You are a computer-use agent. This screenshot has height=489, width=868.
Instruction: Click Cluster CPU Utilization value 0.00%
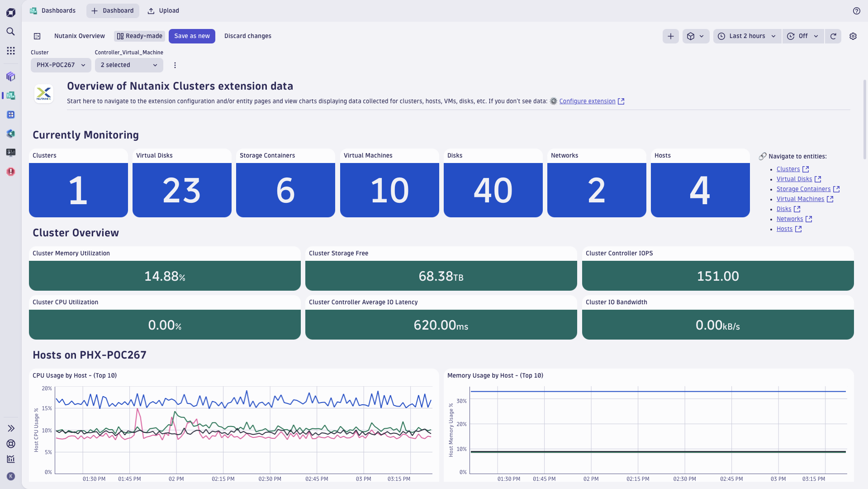point(165,325)
